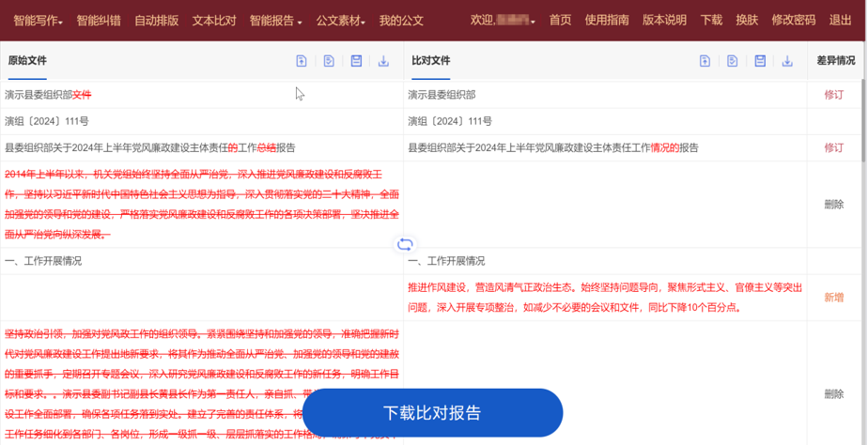Open the 版本说明 link
Image resolution: width=868 pixels, height=445 pixels.
pos(664,21)
